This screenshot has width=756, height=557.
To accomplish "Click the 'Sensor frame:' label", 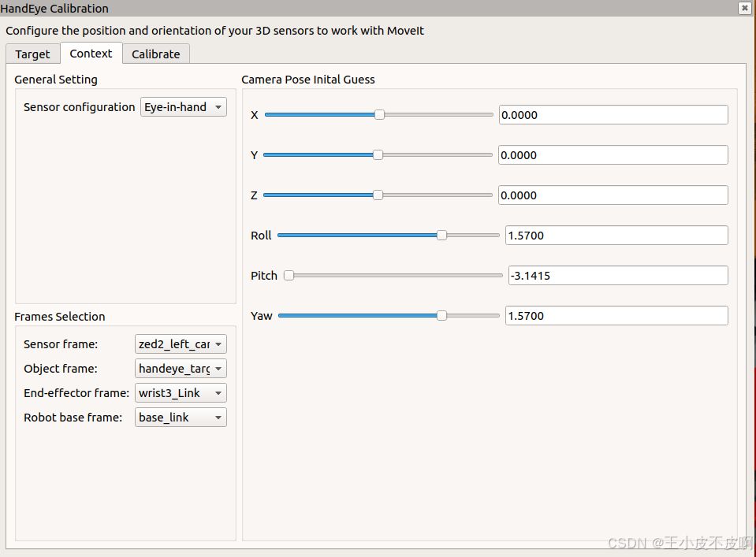I will point(61,344).
